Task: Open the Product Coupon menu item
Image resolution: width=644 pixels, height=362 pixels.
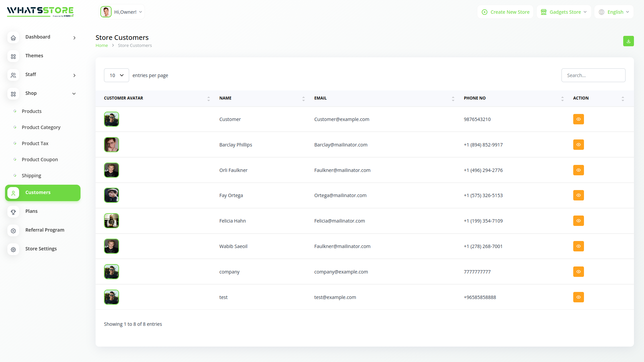Action: (40, 159)
